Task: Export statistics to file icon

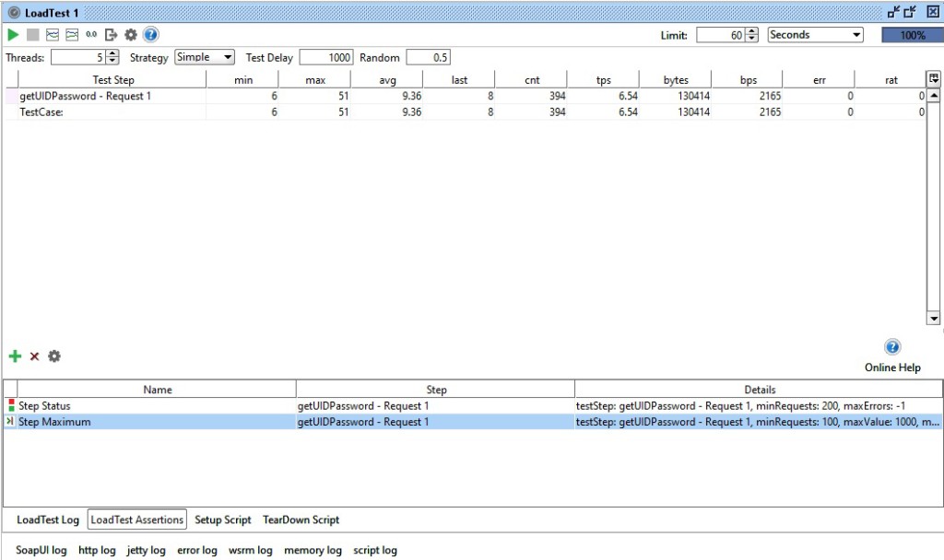Action: tap(111, 35)
